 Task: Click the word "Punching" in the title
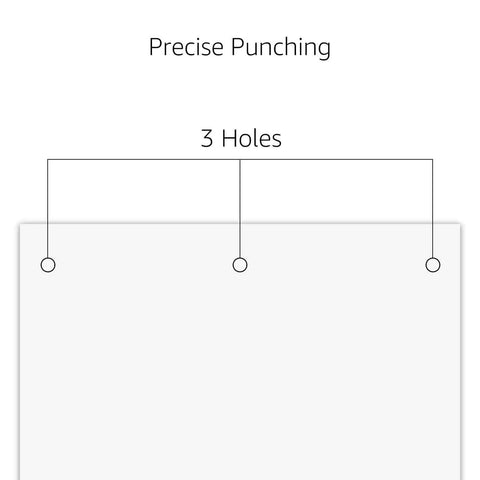click(281, 48)
